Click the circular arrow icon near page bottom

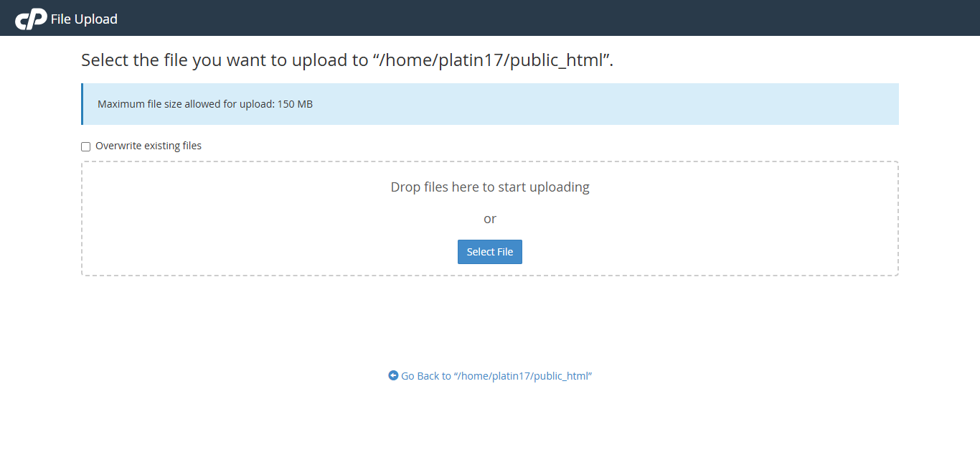click(393, 375)
